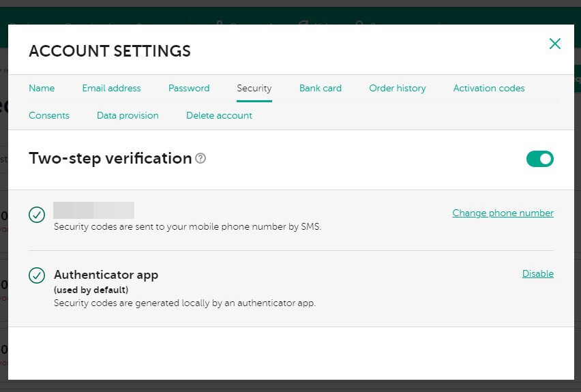Screen dimensions: 581x392
Task: Click the Two-step verification help icon
Action: coord(200,158)
